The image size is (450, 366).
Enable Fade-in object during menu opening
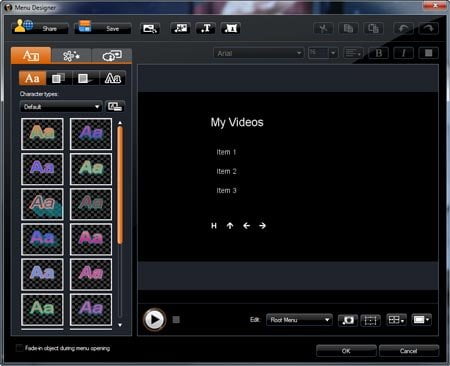click(20, 348)
